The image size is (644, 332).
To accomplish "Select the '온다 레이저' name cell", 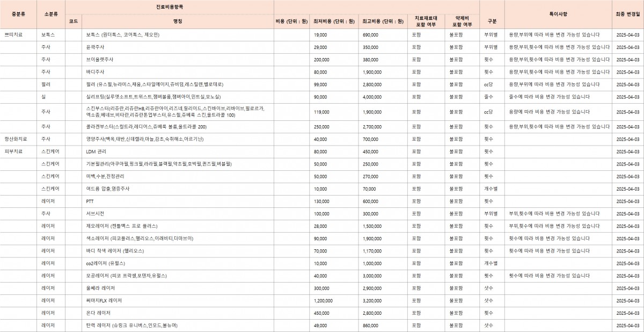I will [178, 313].
